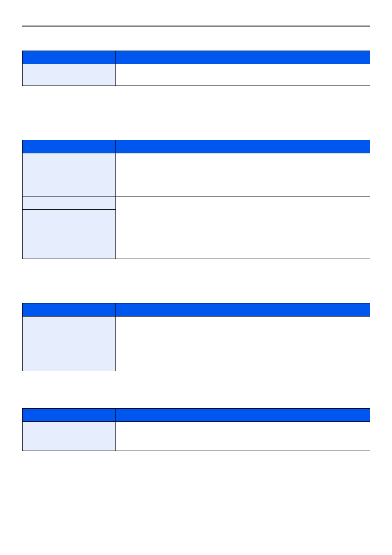
Task: Select the first table's light-blue body cell
Action: [69, 75]
